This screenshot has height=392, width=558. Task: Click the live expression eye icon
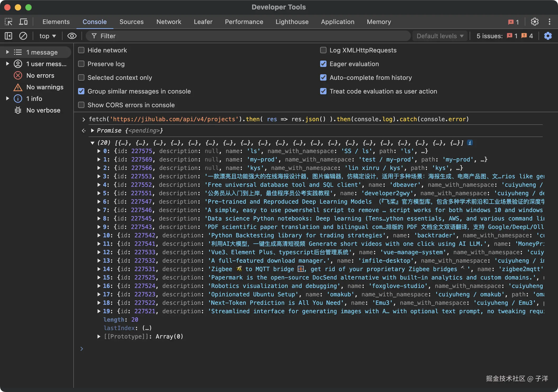[72, 36]
